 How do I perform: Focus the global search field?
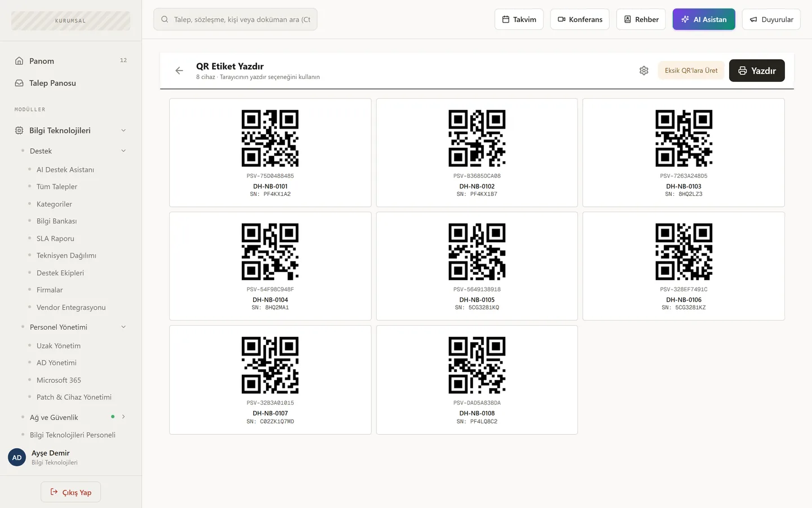[235, 19]
